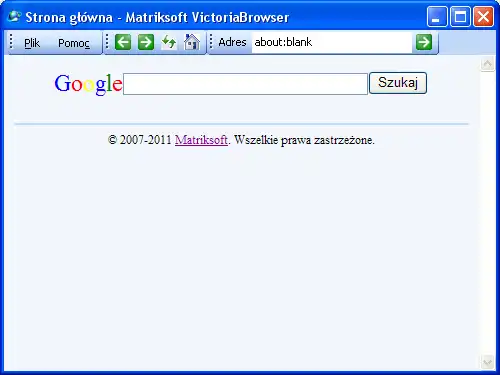
Task: Focus the Adres address field
Action: point(332,42)
